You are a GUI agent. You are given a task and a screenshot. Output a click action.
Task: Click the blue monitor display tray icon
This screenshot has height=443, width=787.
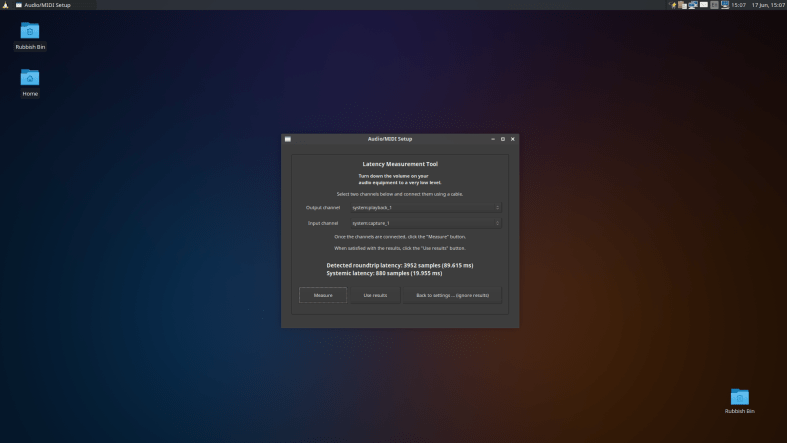(725, 5)
